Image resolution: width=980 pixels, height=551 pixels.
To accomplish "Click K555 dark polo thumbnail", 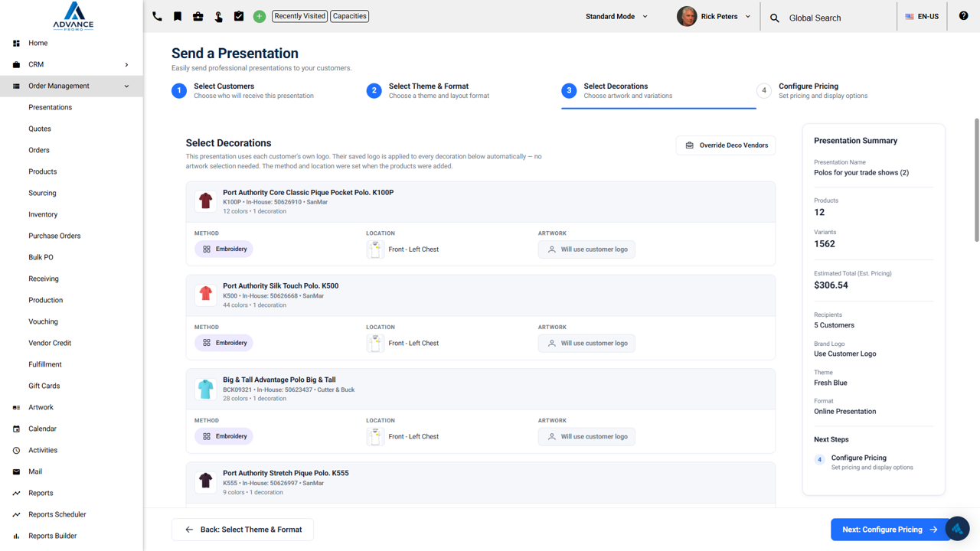I will coord(205,482).
